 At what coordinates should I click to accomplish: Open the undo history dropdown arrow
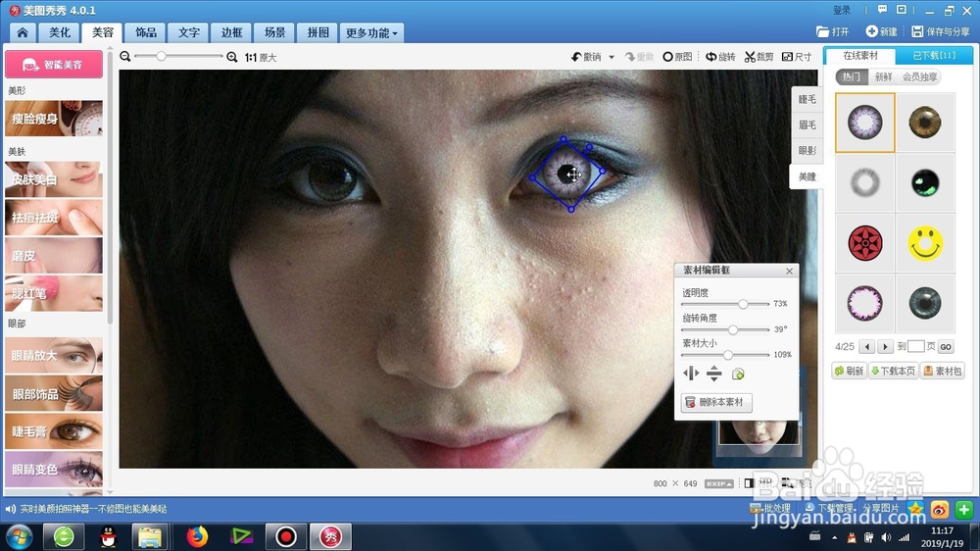click(612, 57)
